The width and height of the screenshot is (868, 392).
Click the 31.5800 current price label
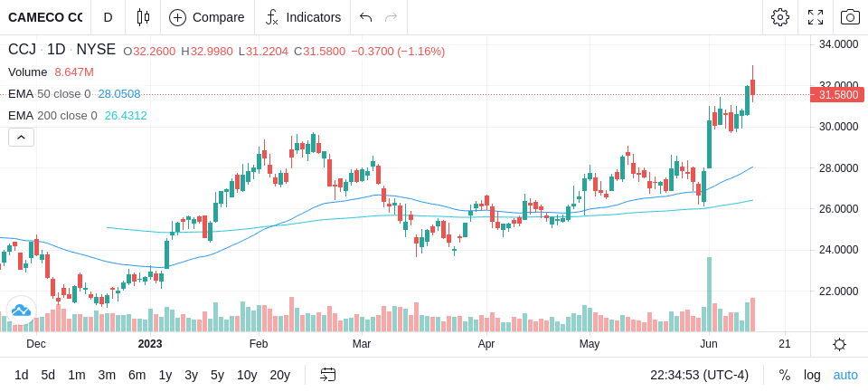(x=837, y=95)
